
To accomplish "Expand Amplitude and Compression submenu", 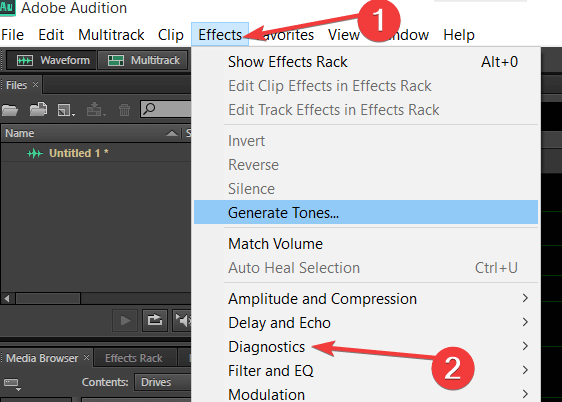I will point(366,299).
